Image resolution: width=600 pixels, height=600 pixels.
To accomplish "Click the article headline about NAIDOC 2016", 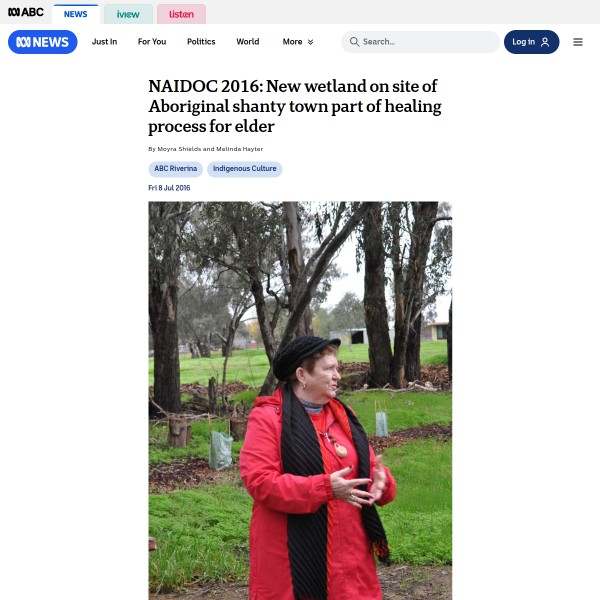I will pos(295,106).
